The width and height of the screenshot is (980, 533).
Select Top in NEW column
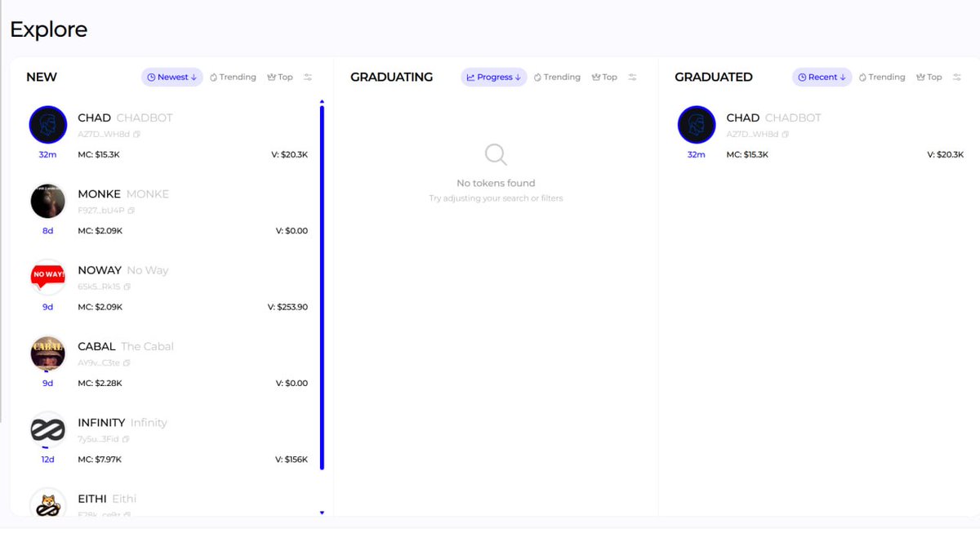point(280,78)
